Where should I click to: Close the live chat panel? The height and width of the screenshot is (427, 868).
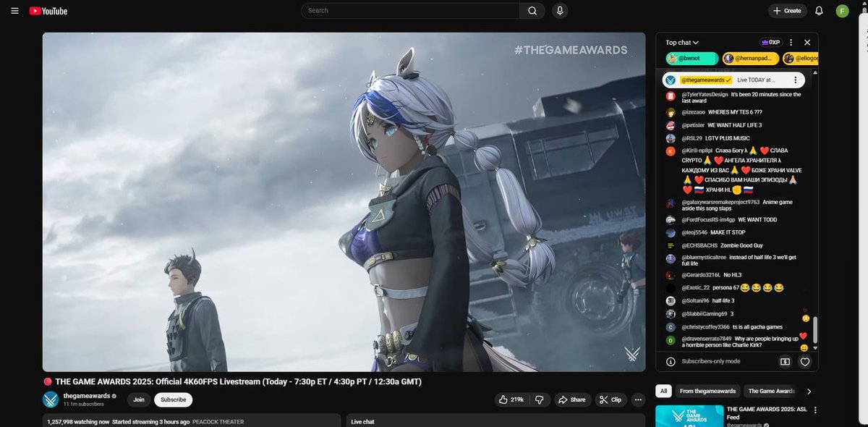(807, 43)
